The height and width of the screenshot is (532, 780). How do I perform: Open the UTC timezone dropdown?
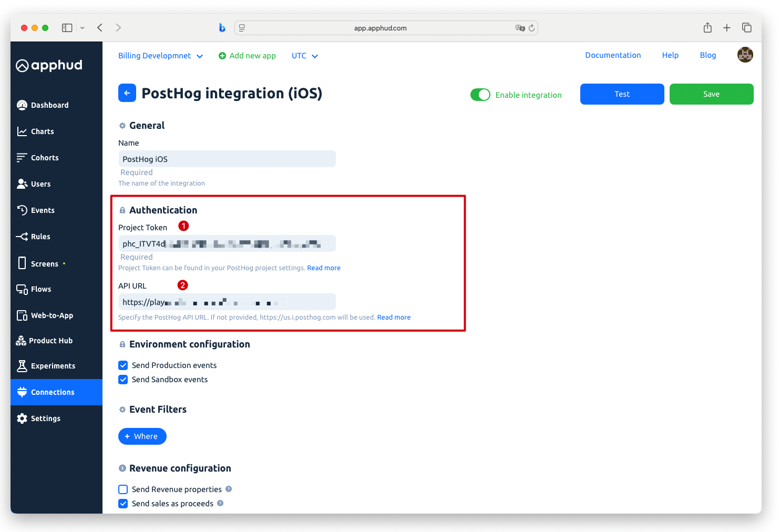click(305, 56)
